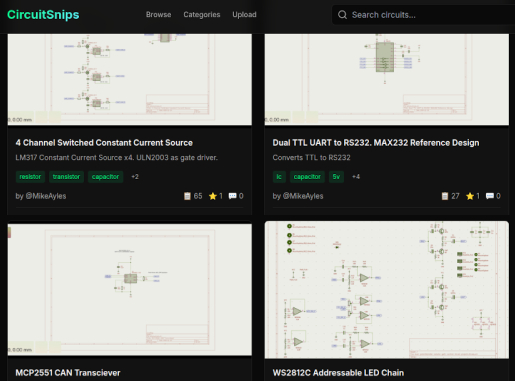Filter by the ic tag
515x381 pixels.
[x=279, y=177]
